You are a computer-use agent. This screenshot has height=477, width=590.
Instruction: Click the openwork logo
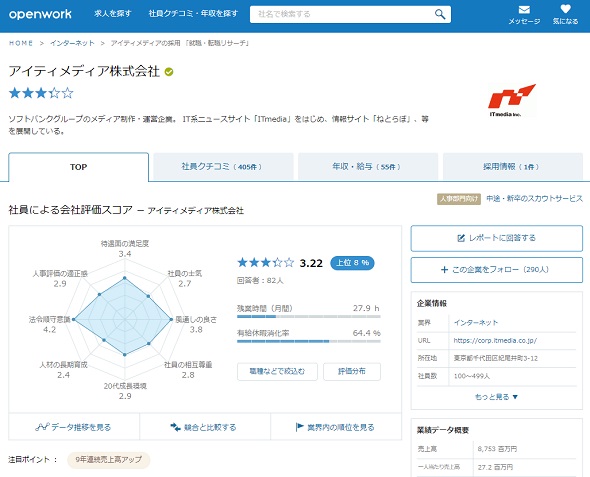click(40, 14)
